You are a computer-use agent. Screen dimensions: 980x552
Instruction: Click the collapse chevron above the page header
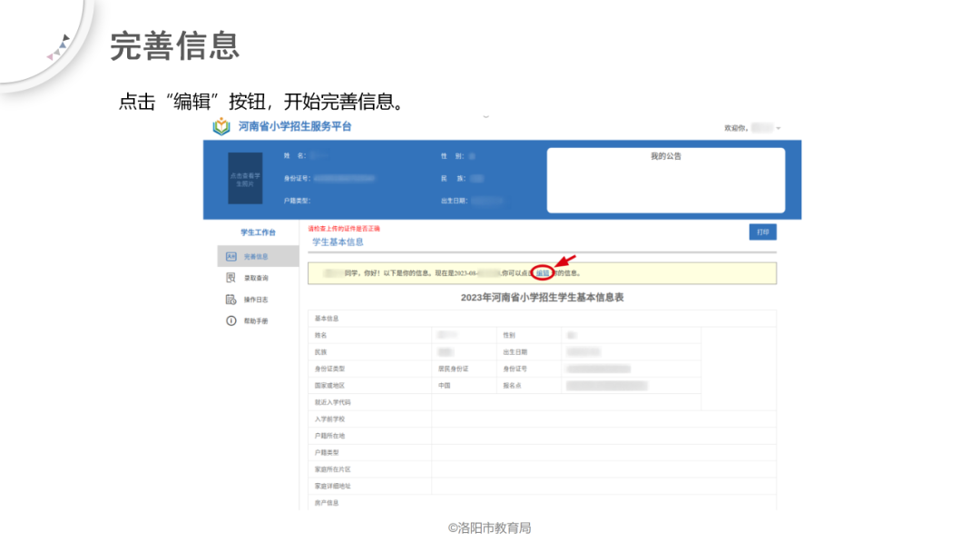[x=487, y=116]
